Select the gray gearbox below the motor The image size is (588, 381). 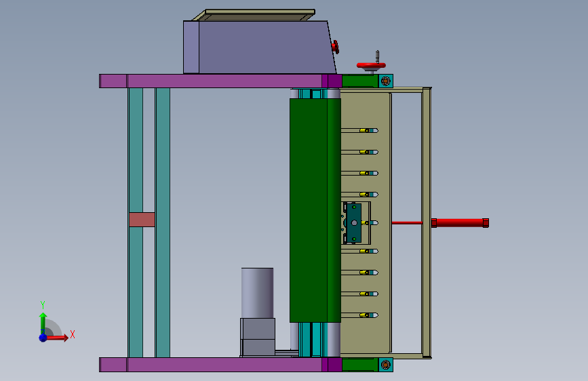258,337
